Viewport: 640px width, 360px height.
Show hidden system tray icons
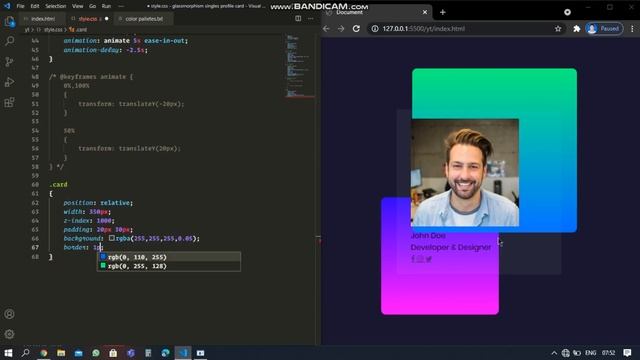click(x=554, y=353)
